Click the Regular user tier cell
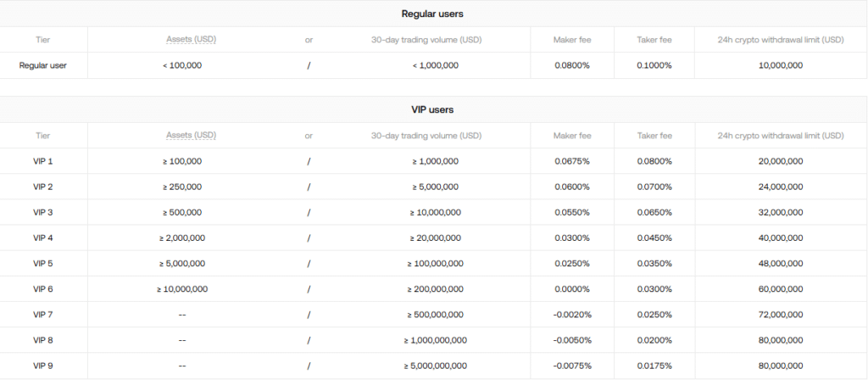Image resolution: width=868 pixels, height=380 pixels. pos(43,65)
